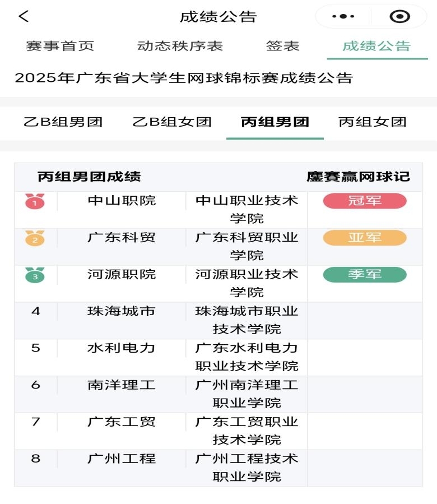Open the 动态秩序表 tab
The image size is (437, 504).
coord(180,46)
